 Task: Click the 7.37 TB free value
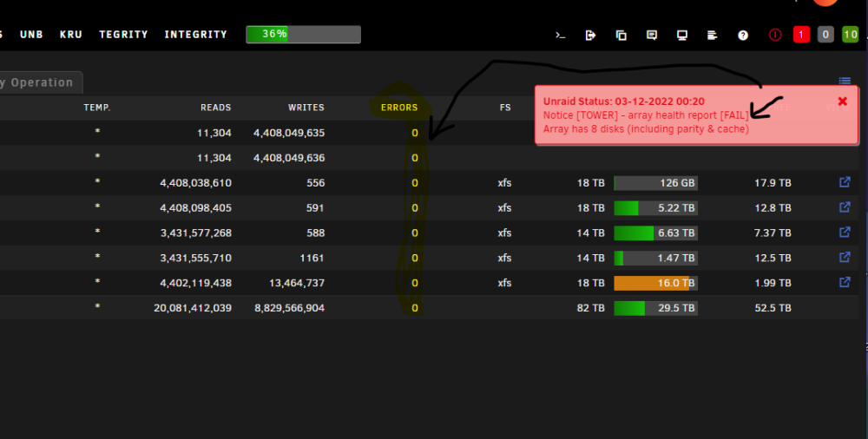pyautogui.click(x=773, y=233)
